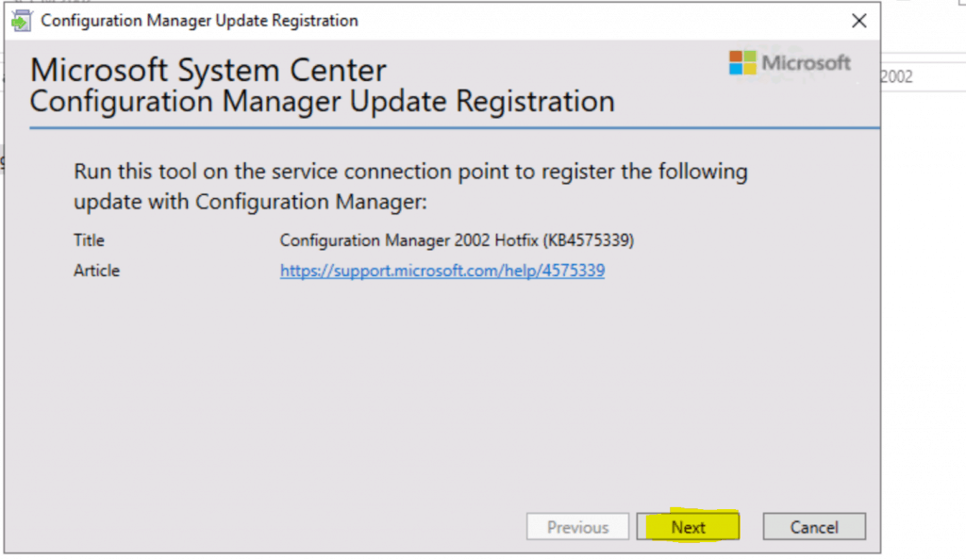
Task: Click the '2002' text in background window
Action: pyautogui.click(x=896, y=77)
